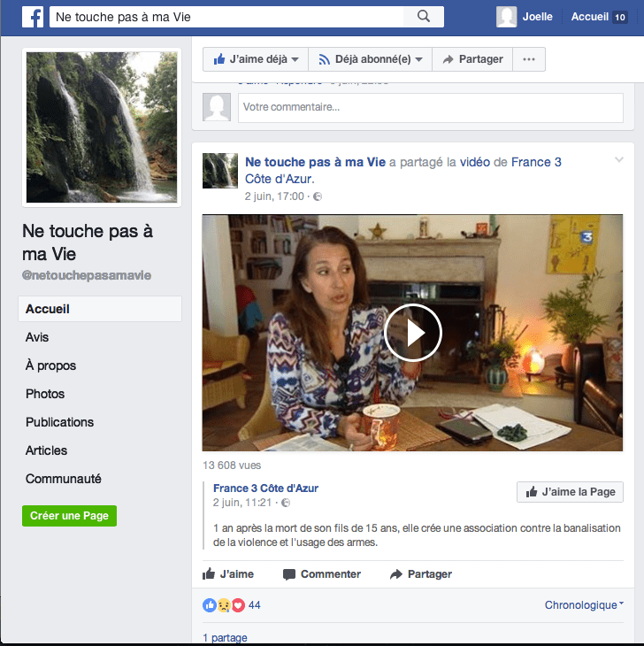Click the Votre commentaire input field

pos(430,107)
